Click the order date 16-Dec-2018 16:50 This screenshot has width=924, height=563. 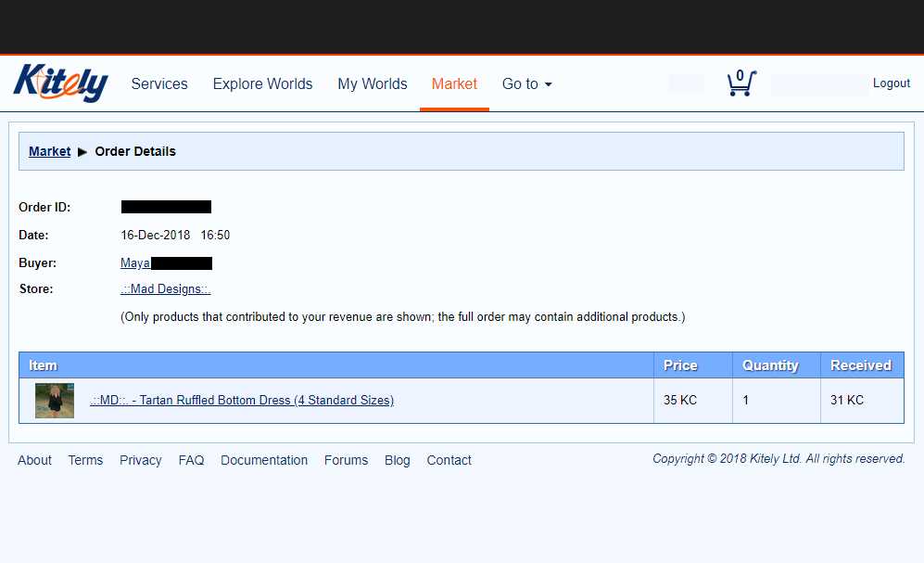point(175,236)
